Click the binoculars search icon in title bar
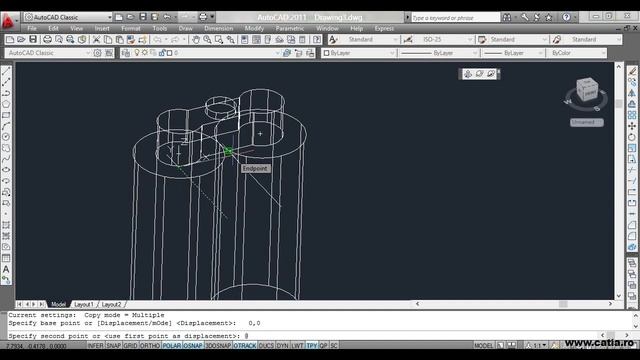640x360 pixels. [x=507, y=17]
